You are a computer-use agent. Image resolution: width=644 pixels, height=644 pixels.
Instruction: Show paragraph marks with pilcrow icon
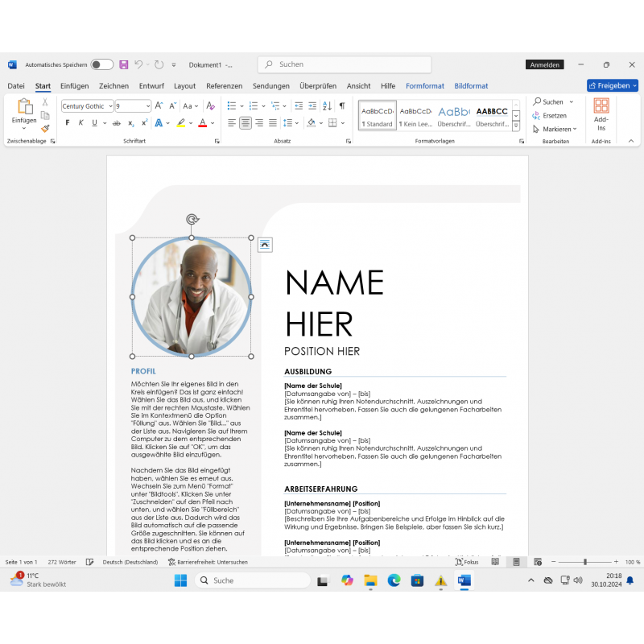341,105
